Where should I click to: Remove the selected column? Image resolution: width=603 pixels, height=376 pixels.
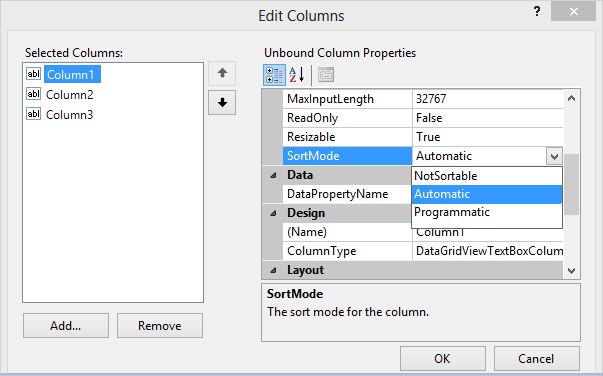click(x=160, y=326)
